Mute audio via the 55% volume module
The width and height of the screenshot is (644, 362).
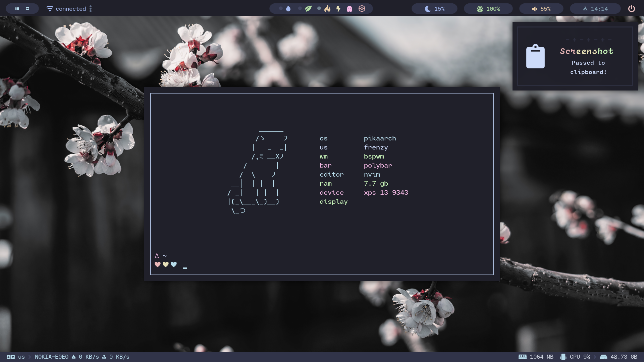pyautogui.click(x=541, y=9)
